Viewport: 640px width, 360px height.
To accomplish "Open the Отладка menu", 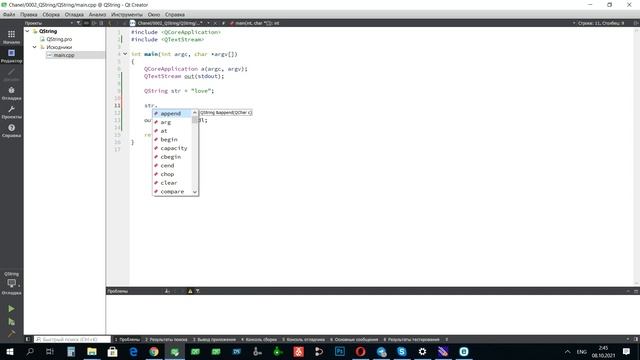I will (x=74, y=14).
